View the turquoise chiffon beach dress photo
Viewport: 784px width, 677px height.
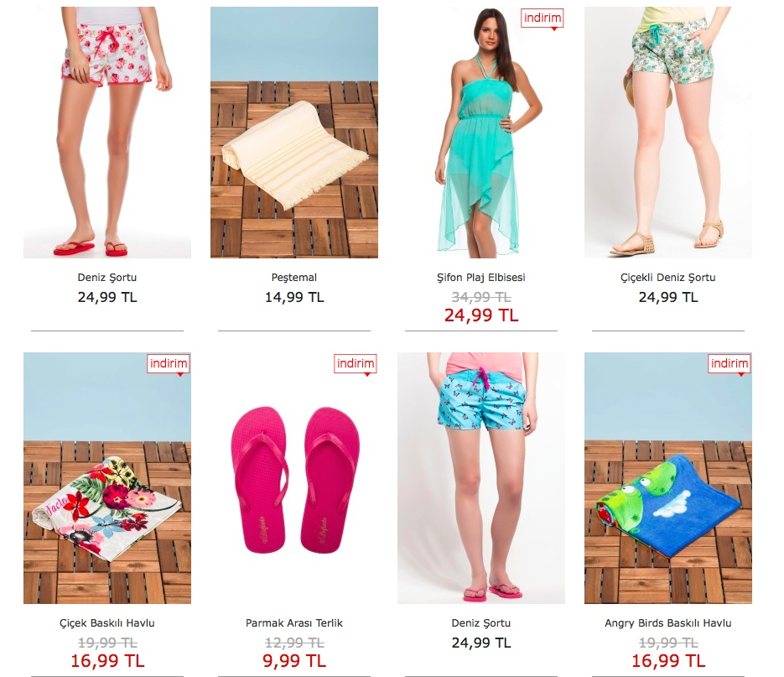click(x=481, y=132)
